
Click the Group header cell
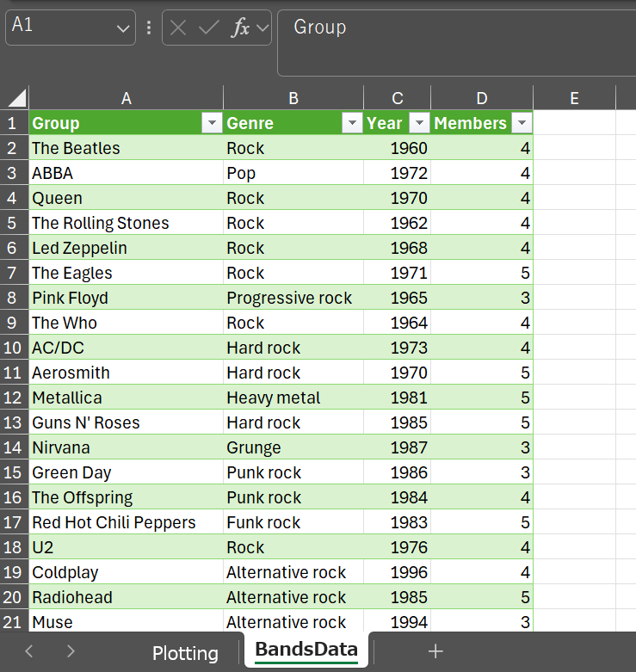coord(126,123)
